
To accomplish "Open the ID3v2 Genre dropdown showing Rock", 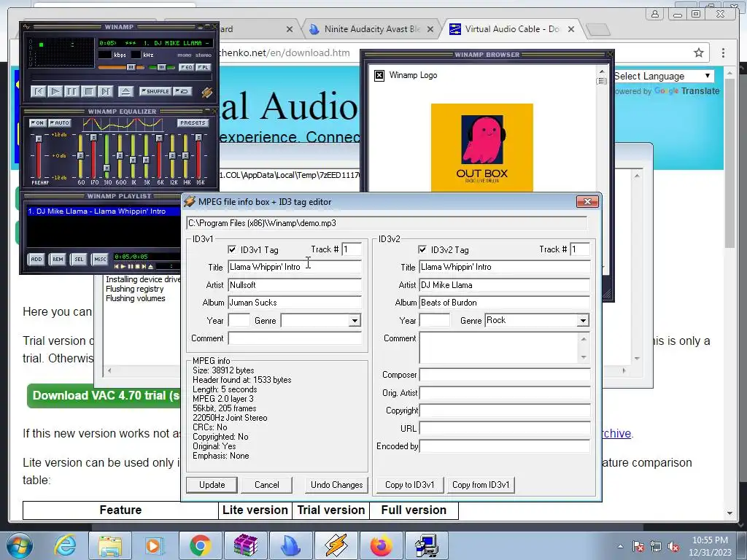I will tap(583, 321).
